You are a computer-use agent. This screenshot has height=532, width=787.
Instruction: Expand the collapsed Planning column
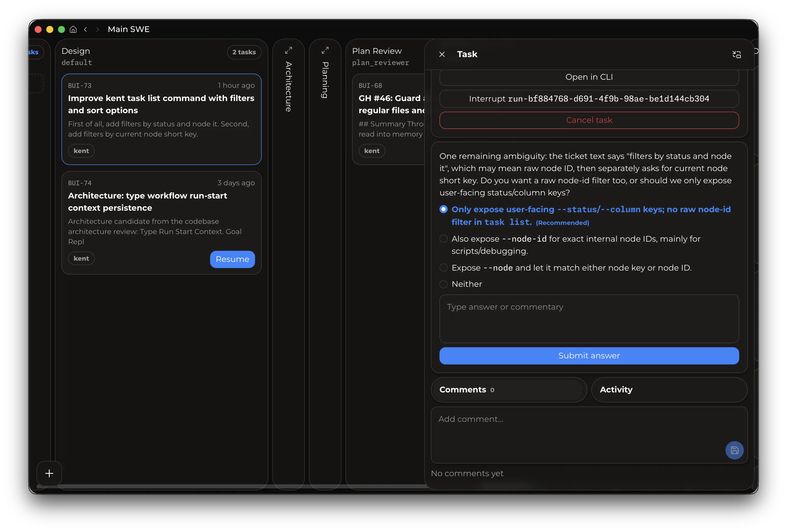point(325,51)
